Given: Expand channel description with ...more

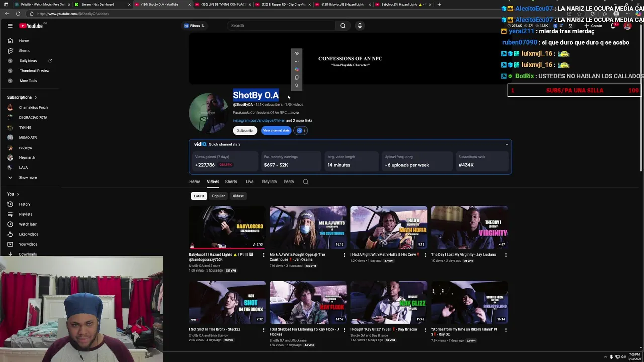Looking at the screenshot, I should 293,113.
